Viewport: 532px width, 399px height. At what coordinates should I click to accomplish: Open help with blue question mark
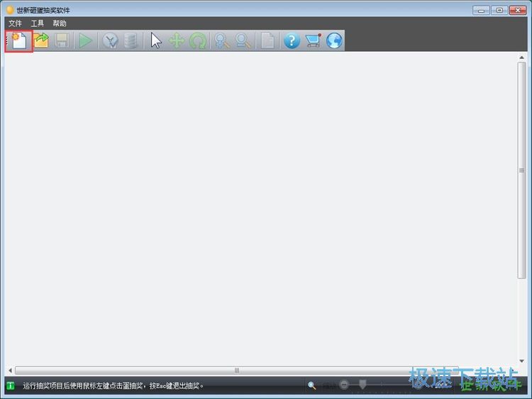click(x=292, y=40)
